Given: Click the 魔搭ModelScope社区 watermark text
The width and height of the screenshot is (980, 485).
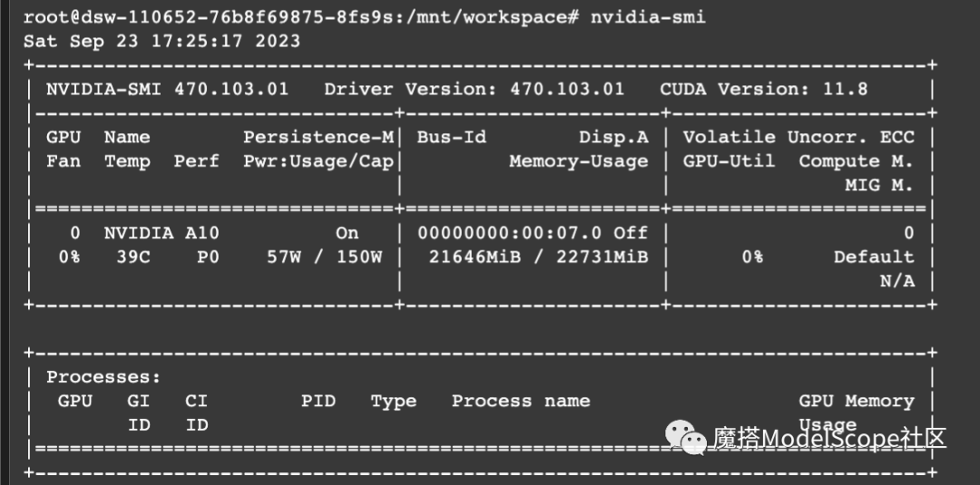Looking at the screenshot, I should click(x=829, y=439).
